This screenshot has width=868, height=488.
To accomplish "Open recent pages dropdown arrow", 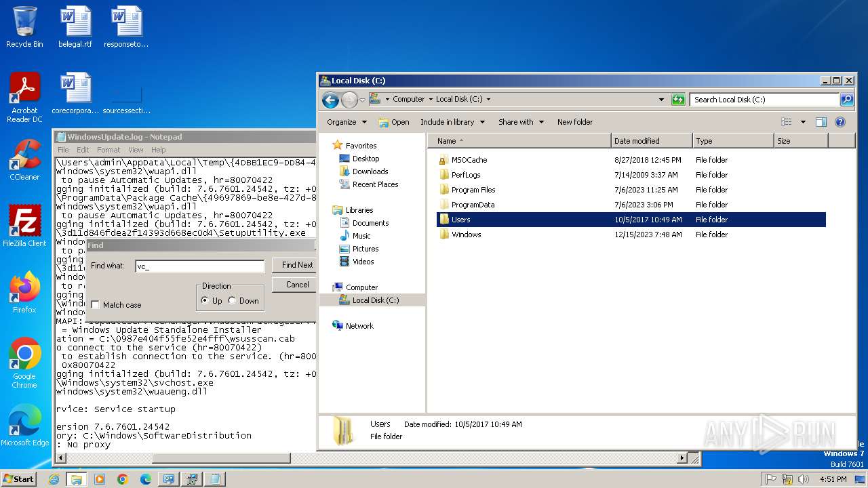I will (362, 100).
